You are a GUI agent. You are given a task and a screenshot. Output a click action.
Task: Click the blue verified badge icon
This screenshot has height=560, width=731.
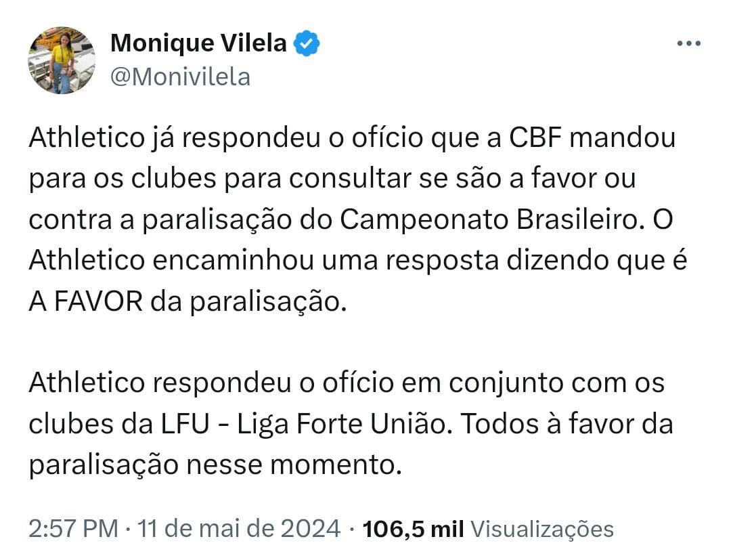tap(307, 43)
